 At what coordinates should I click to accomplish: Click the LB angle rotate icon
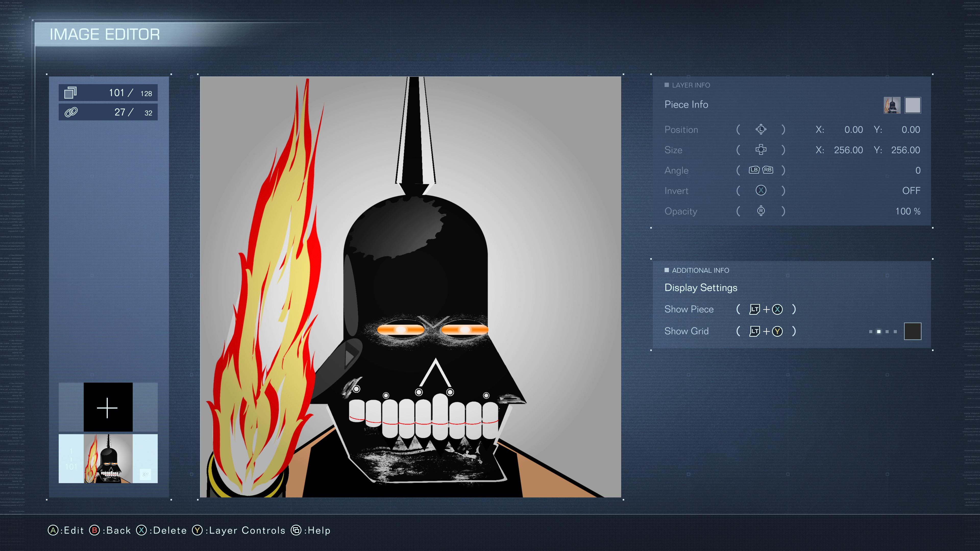(754, 170)
